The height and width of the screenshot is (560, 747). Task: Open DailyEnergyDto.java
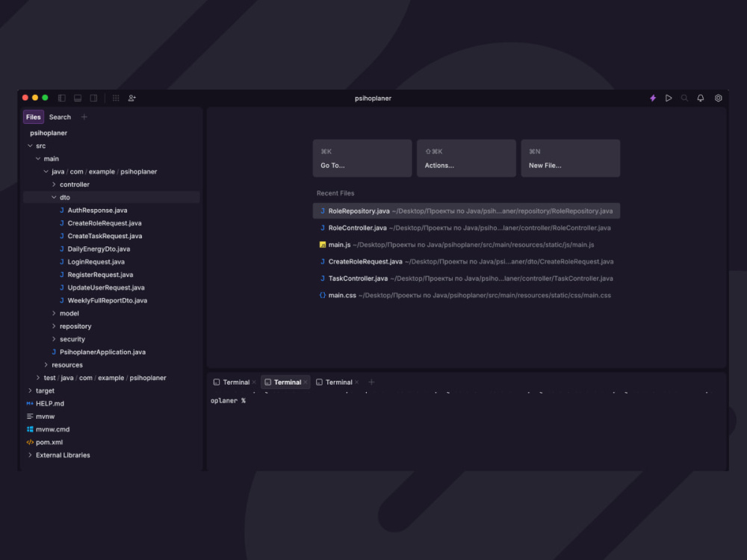click(99, 249)
